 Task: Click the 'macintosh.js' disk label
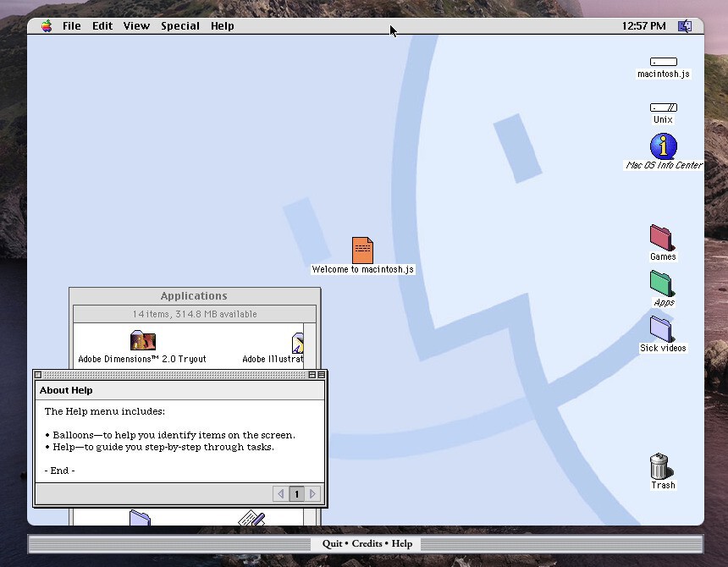coord(664,74)
